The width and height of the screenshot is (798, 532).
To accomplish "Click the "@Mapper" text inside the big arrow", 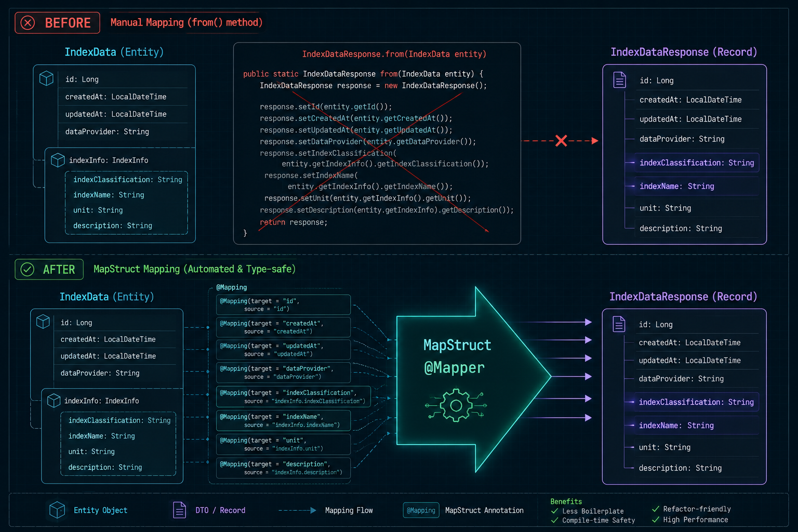I will click(455, 368).
